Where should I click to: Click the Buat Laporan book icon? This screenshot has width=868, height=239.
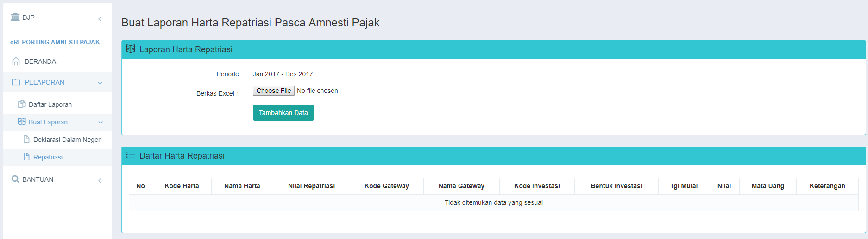(x=22, y=122)
